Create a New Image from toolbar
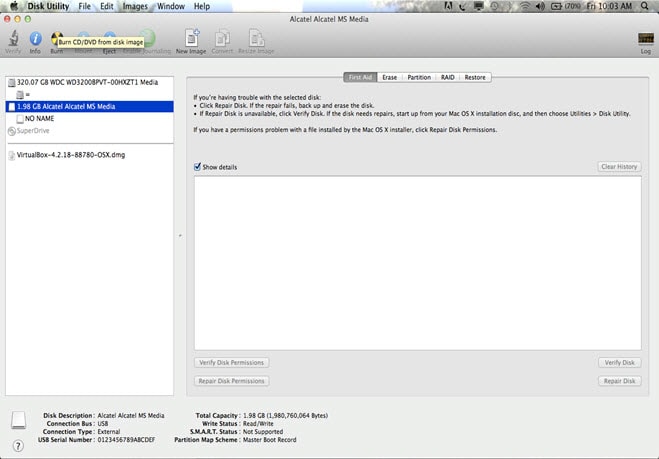 191,38
